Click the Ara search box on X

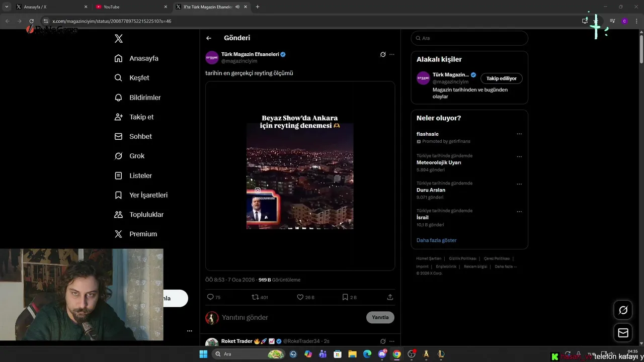[x=469, y=38]
